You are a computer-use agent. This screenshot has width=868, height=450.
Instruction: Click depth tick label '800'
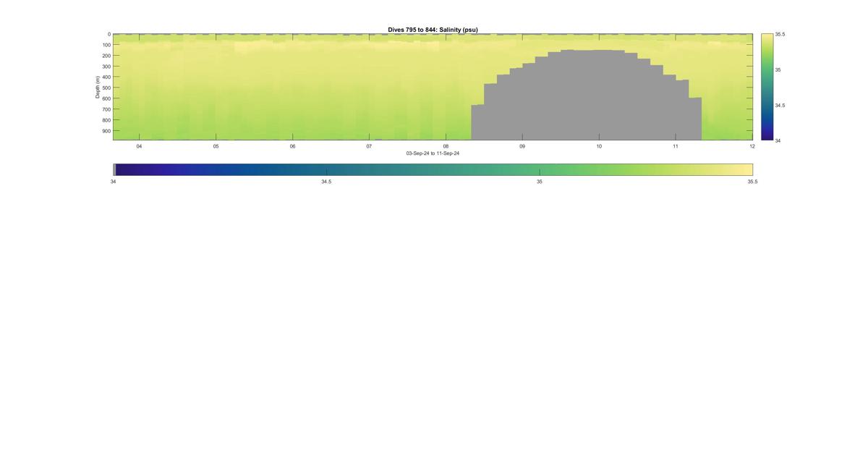pos(106,120)
